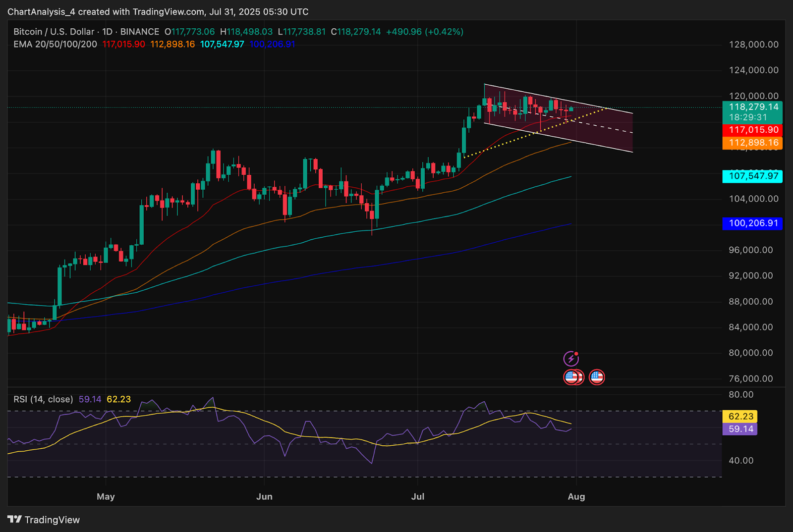Click the open price O117,773.06
The image size is (793, 532).
tap(190, 32)
